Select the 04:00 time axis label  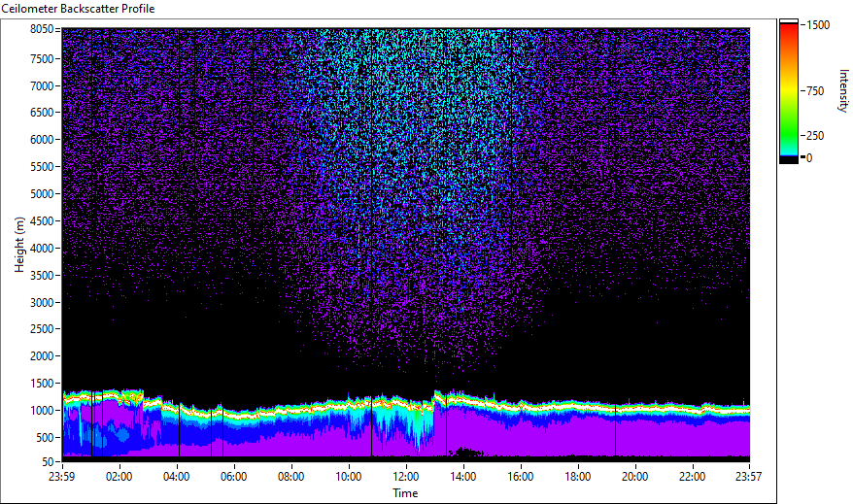coord(176,477)
